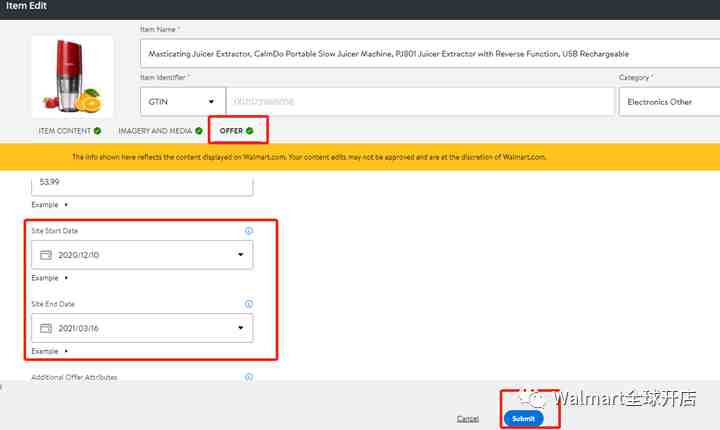Viewport: 720px width, 430px height.
Task: Expand Example under the price field
Action: click(50, 204)
